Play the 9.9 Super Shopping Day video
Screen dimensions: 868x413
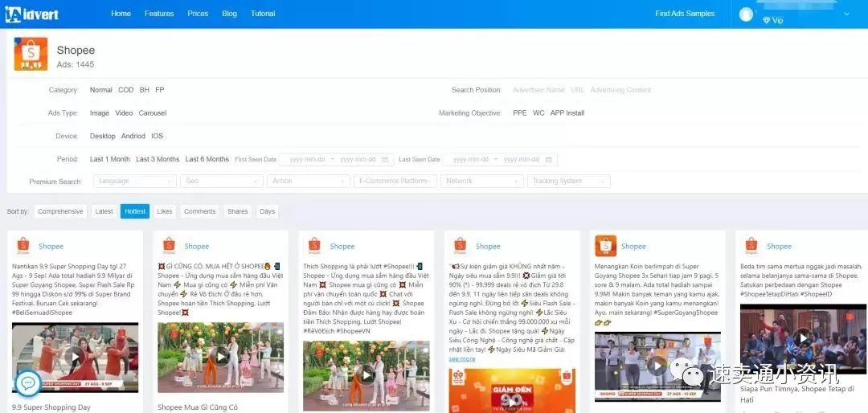click(x=75, y=358)
